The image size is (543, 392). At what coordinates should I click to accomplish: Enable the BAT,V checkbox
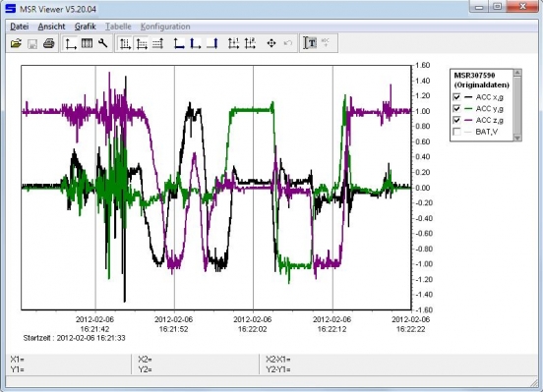tap(456, 132)
